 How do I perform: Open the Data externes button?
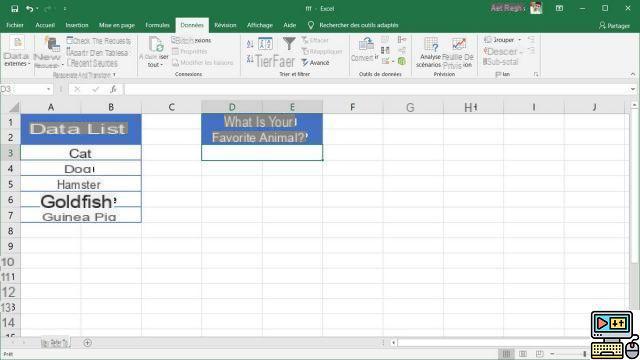16,52
